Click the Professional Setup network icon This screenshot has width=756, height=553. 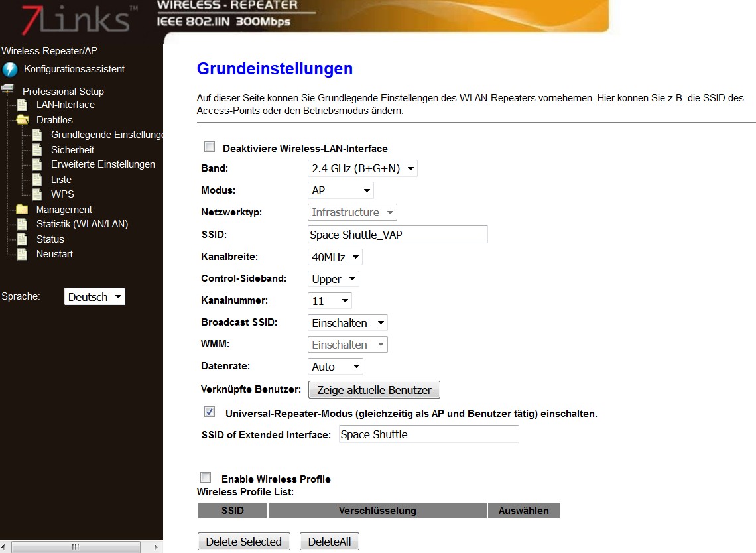pos(8,89)
